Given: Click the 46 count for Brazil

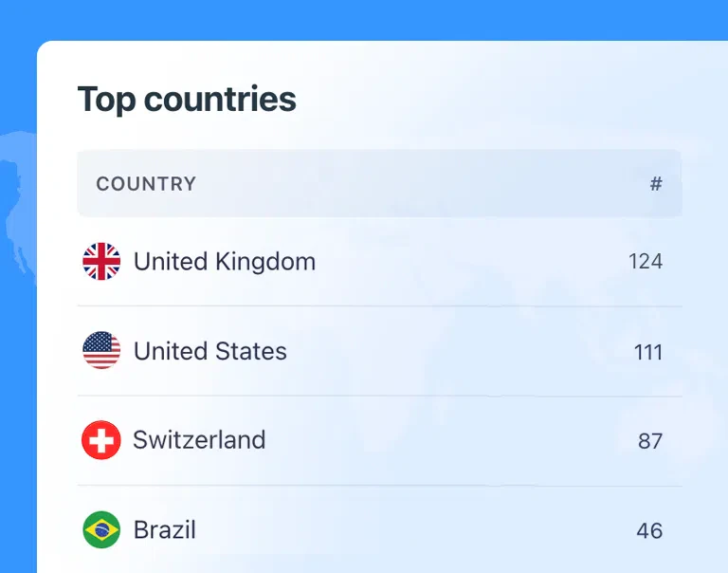Looking at the screenshot, I should 649,530.
